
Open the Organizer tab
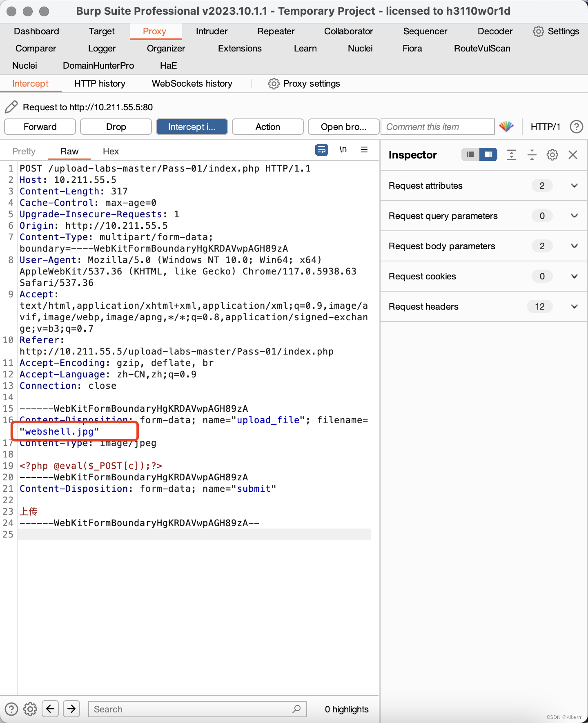point(166,49)
